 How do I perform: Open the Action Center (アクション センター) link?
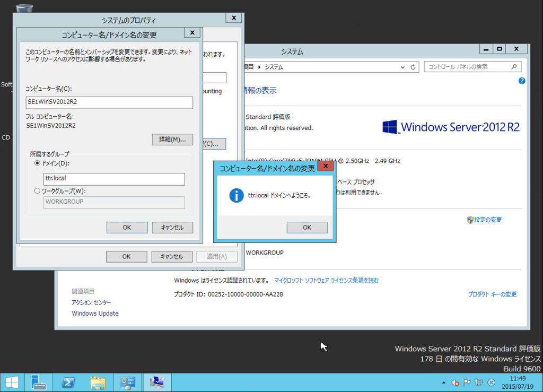coord(91,302)
